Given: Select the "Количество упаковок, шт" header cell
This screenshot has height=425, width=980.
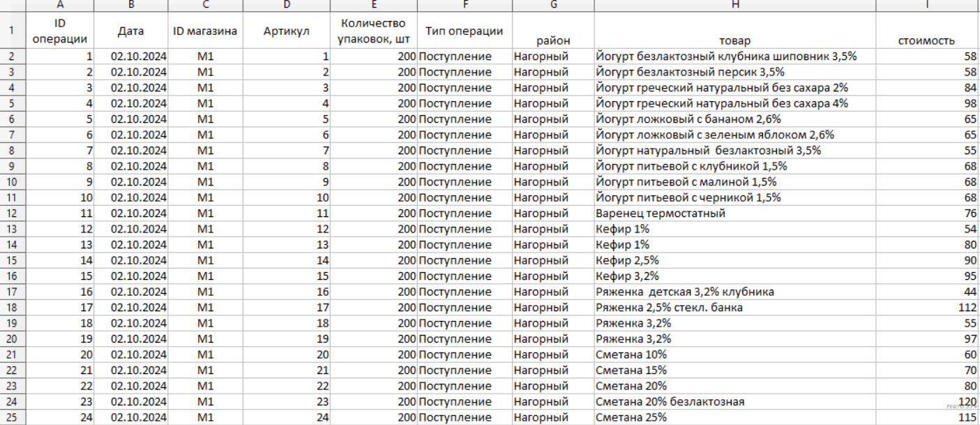Looking at the screenshot, I should click(373, 31).
